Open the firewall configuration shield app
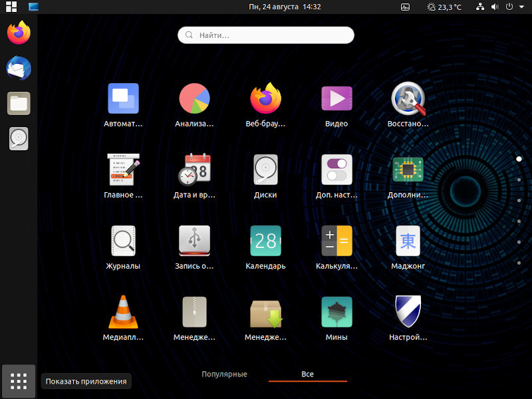 click(408, 313)
